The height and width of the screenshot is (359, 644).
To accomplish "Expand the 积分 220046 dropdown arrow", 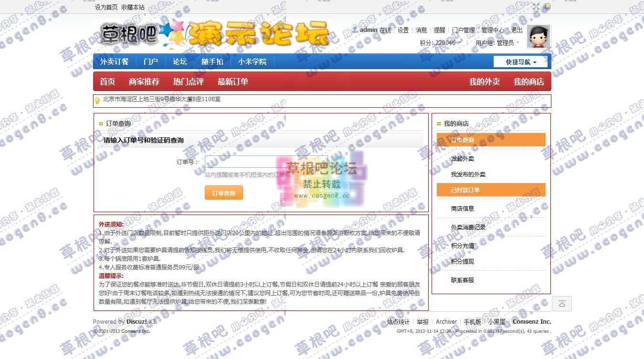I will pyautogui.click(x=460, y=42).
